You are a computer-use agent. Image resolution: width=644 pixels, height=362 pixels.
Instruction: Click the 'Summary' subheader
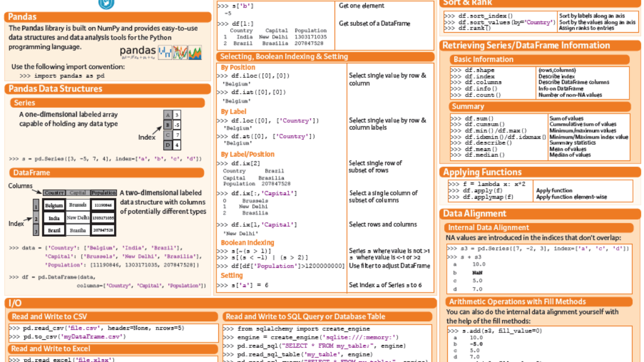(540, 107)
